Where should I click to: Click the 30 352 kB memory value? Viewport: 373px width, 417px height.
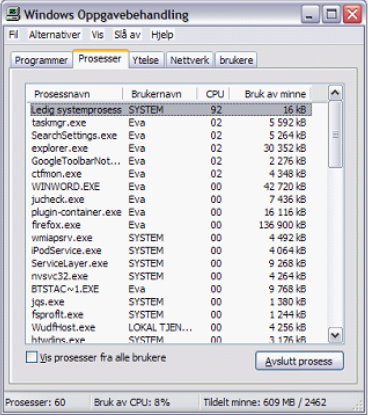(285, 148)
